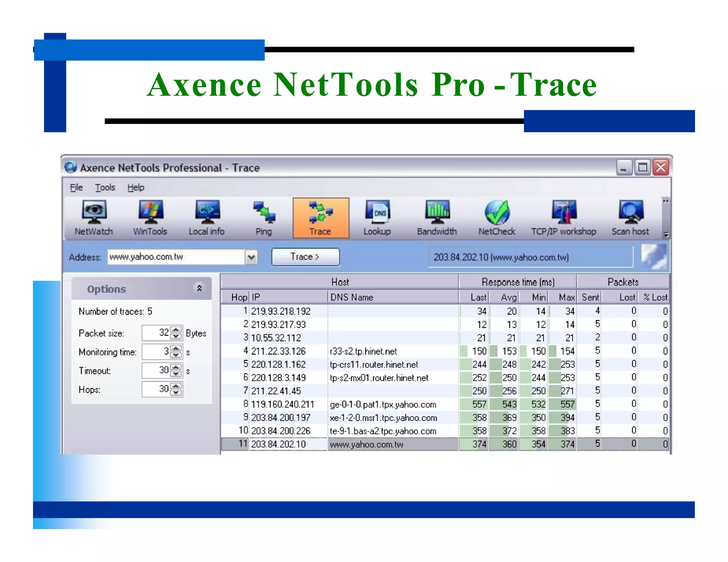Viewport: 728px width, 562px height.
Task: Decrease the Monitoring time value
Action: click(x=176, y=355)
